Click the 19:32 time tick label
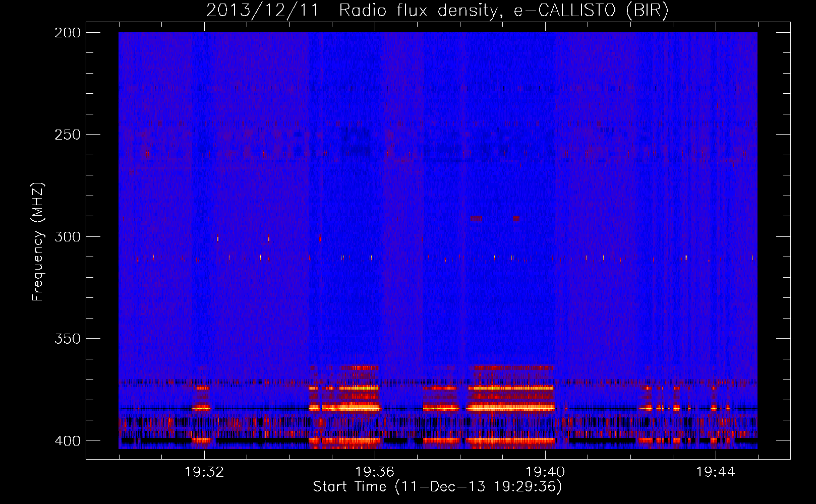Image resolution: width=816 pixels, height=504 pixels. click(x=204, y=472)
